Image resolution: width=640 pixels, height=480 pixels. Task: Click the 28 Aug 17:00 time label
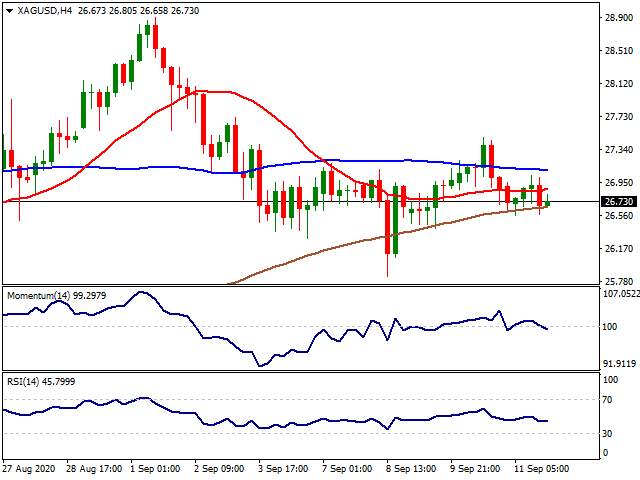click(94, 468)
